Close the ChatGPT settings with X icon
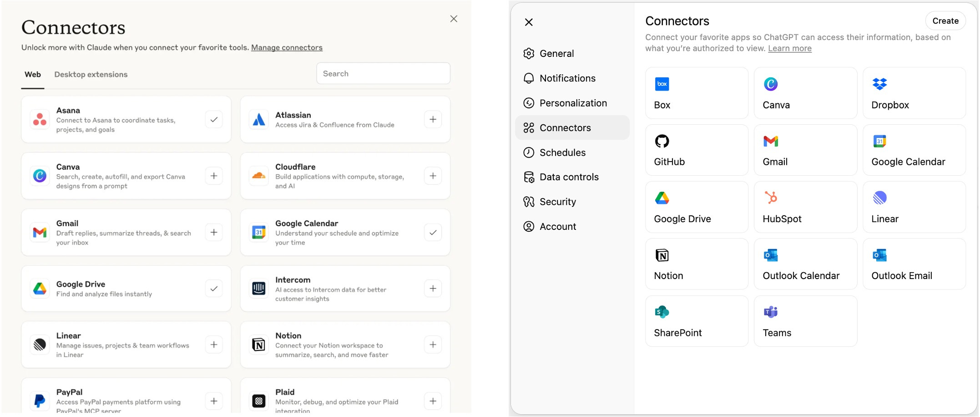 click(x=529, y=22)
